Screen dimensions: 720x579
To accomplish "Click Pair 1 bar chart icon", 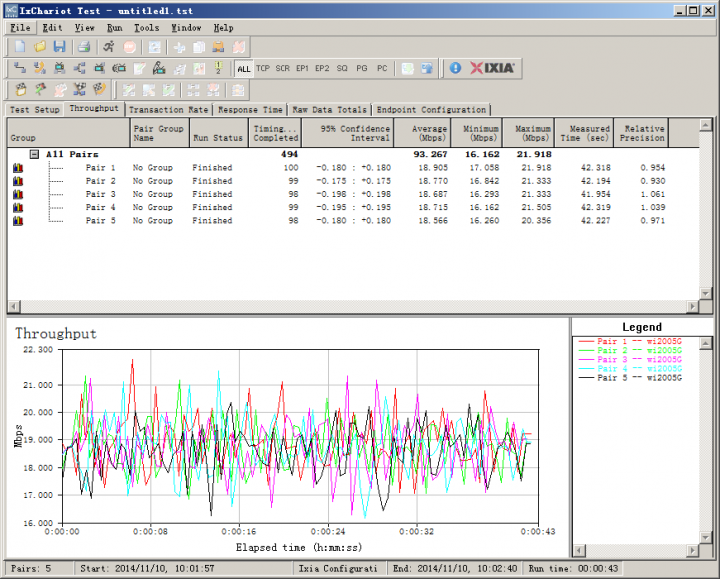I will 18,168.
